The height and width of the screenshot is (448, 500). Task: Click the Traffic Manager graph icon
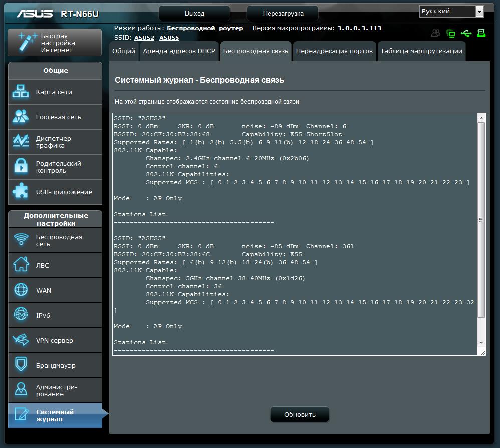click(21, 141)
